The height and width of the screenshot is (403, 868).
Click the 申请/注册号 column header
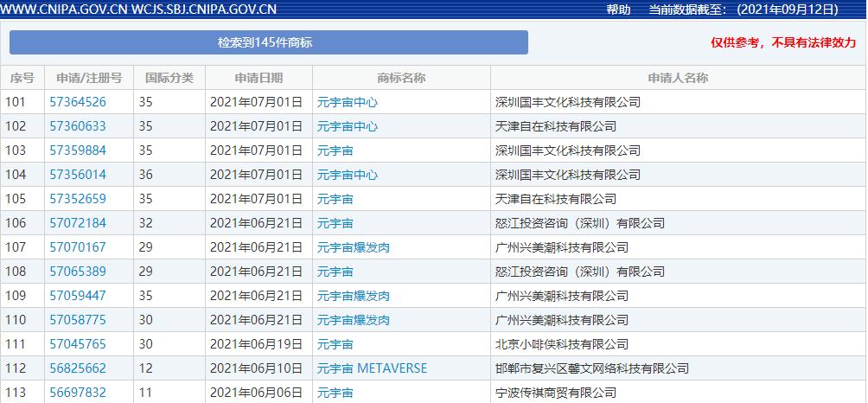click(89, 78)
